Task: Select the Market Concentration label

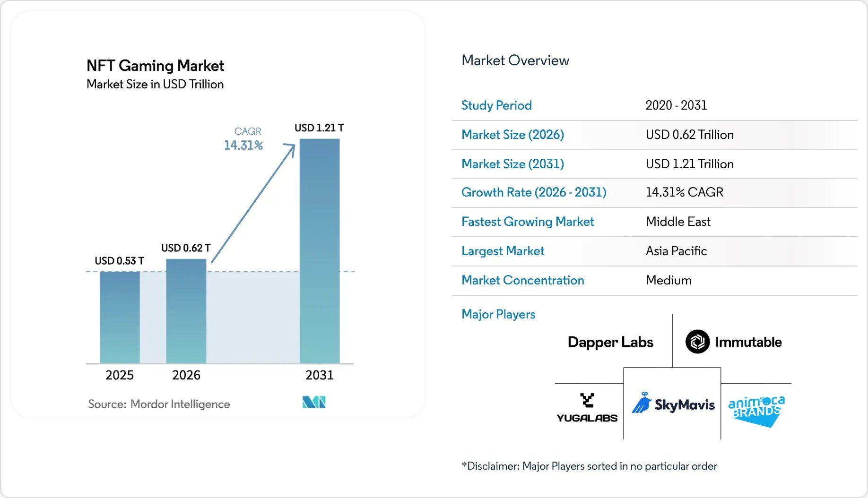Action: (x=523, y=280)
